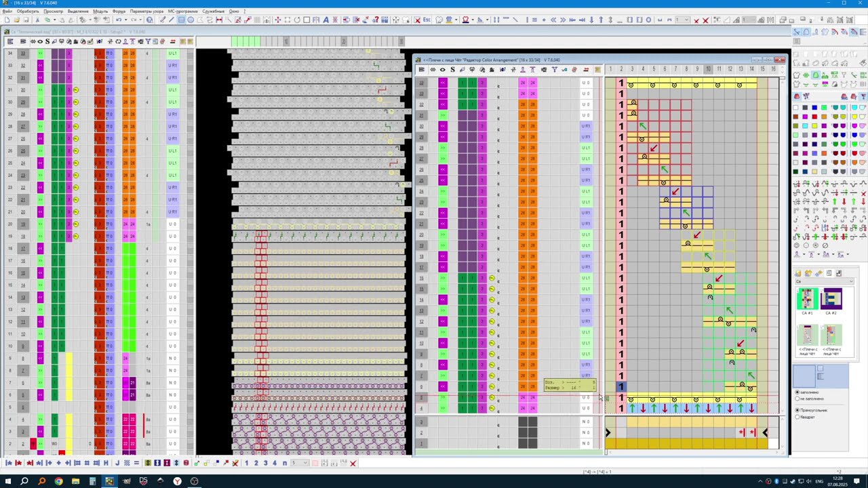
Task: Select the rectangle drawing tool
Action: (x=181, y=20)
